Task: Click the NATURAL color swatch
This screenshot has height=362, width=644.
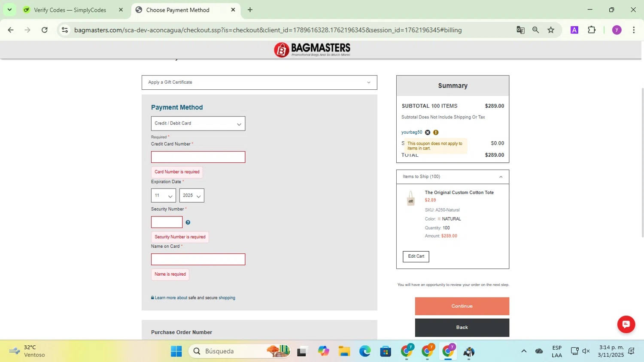Action: (x=439, y=219)
